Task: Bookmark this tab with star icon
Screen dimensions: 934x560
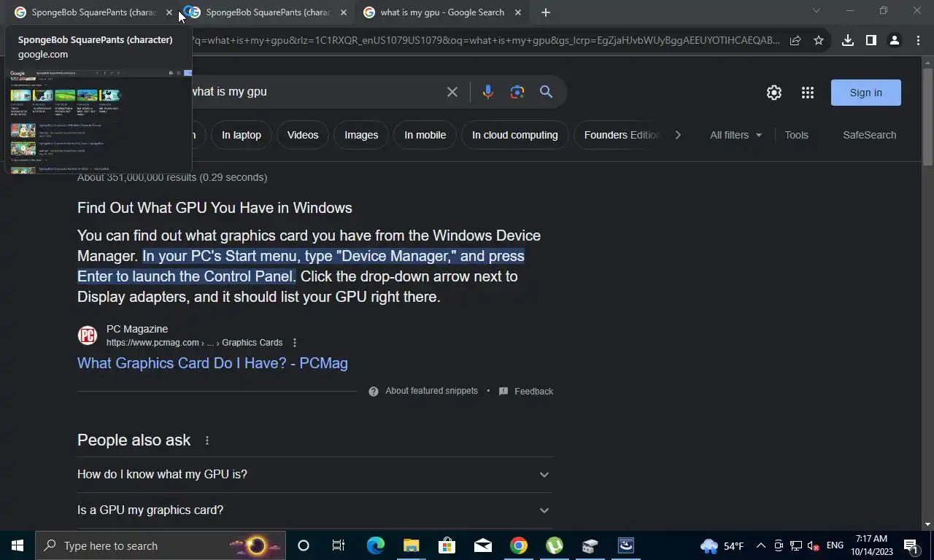Action: click(x=819, y=40)
